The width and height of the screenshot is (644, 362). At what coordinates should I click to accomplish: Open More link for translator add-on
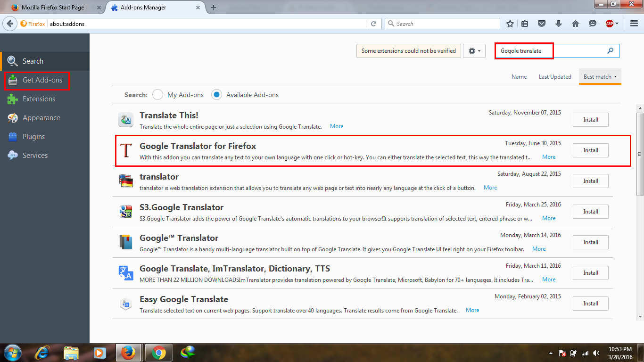[x=490, y=188]
